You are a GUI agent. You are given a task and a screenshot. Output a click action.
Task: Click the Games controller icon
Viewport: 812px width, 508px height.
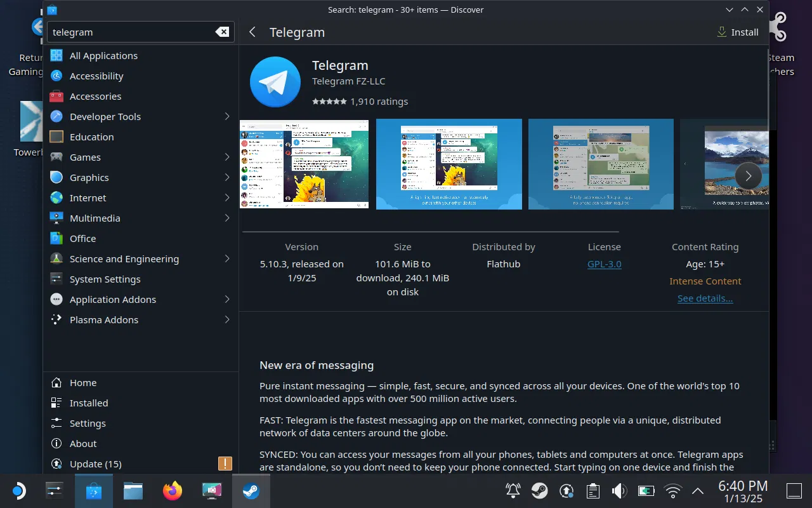point(56,157)
